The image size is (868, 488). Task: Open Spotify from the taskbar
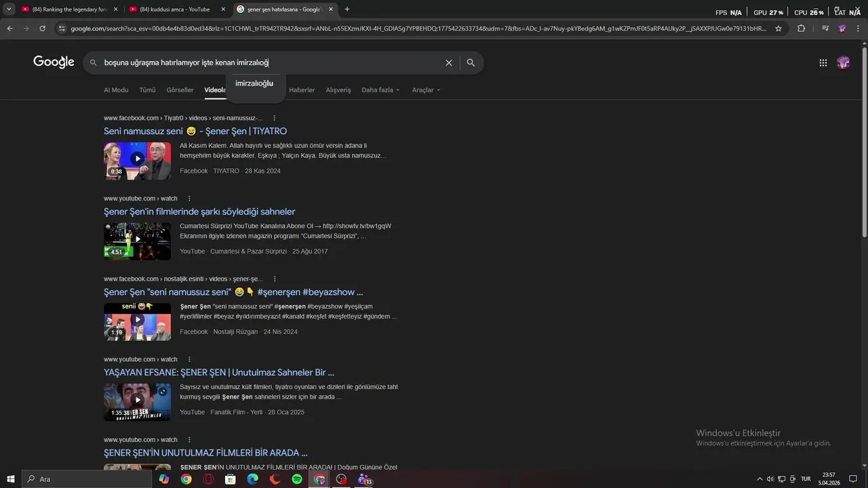(x=297, y=479)
